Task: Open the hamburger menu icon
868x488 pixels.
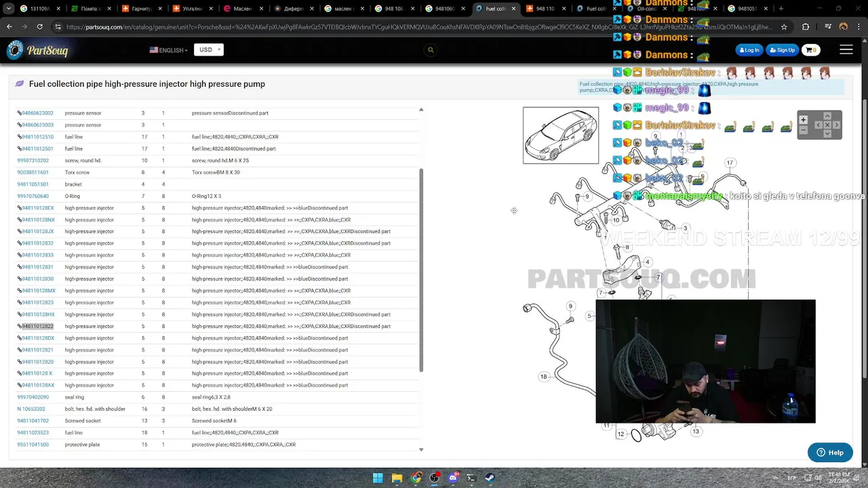Action: 846,49
